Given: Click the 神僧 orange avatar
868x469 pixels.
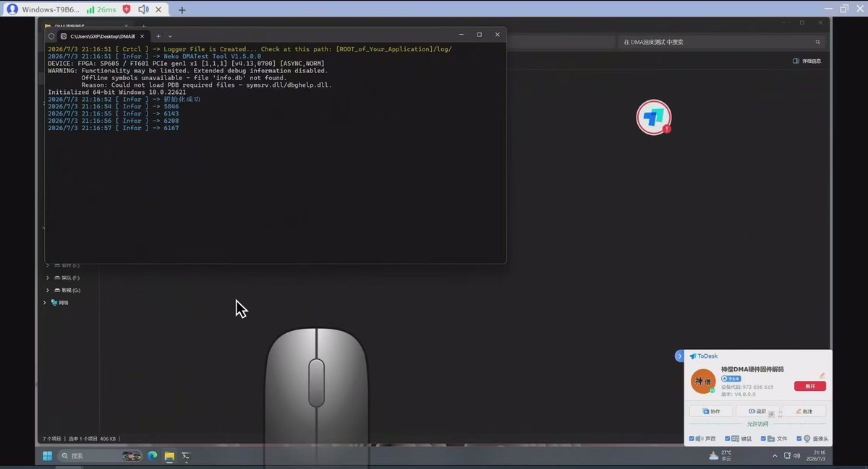Looking at the screenshot, I should click(703, 381).
